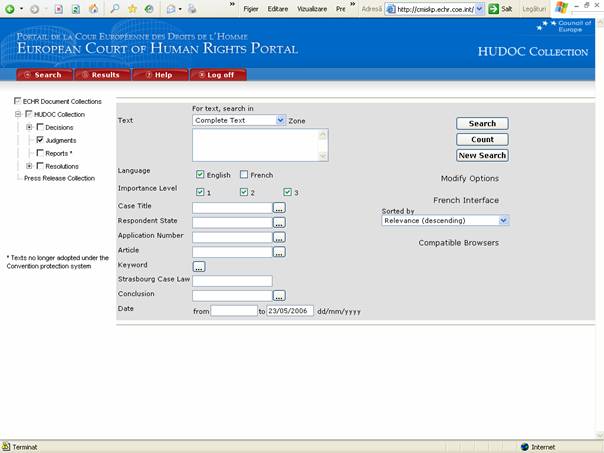
Task: Open Press Release Collection link
Action: click(59, 178)
